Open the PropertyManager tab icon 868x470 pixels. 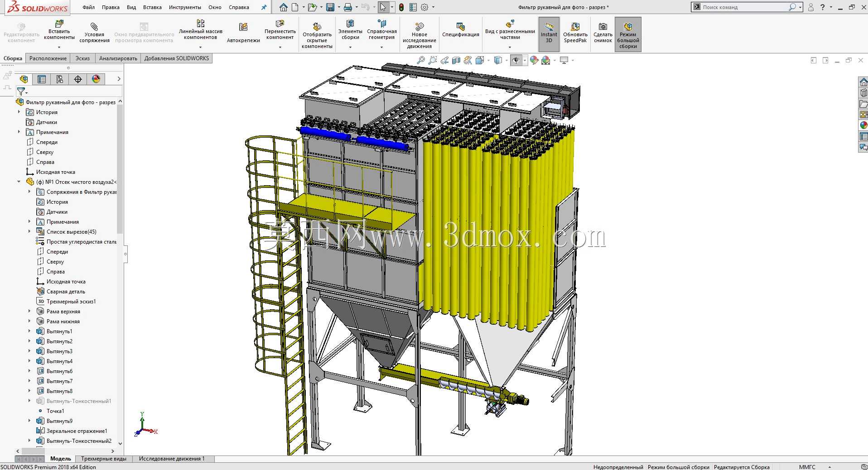[42, 79]
